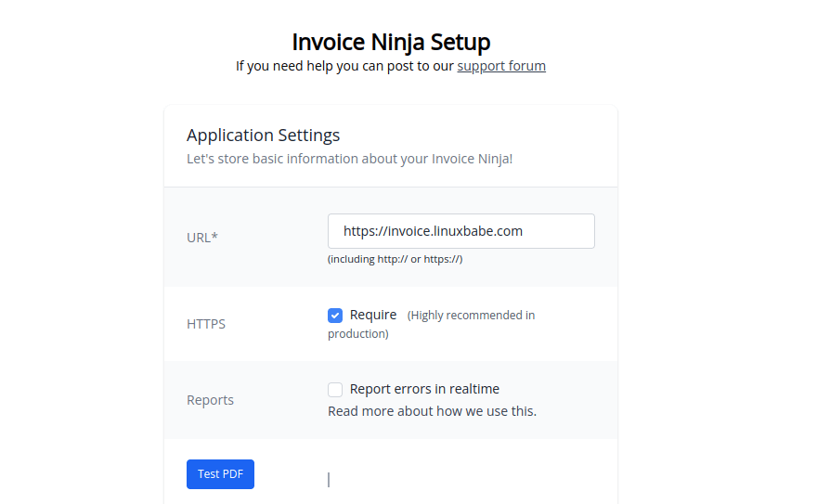The width and height of the screenshot is (817, 504).
Task: Click the 'Let's store basic information' subtitle
Action: coord(349,159)
